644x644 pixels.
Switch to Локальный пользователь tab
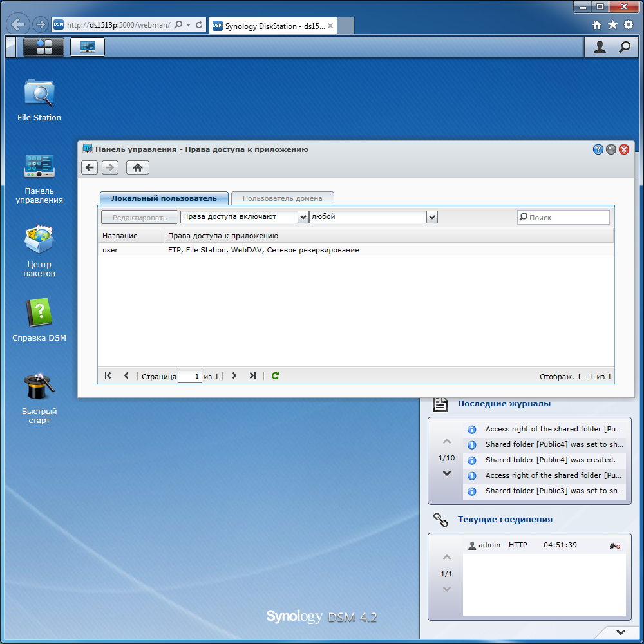point(164,198)
